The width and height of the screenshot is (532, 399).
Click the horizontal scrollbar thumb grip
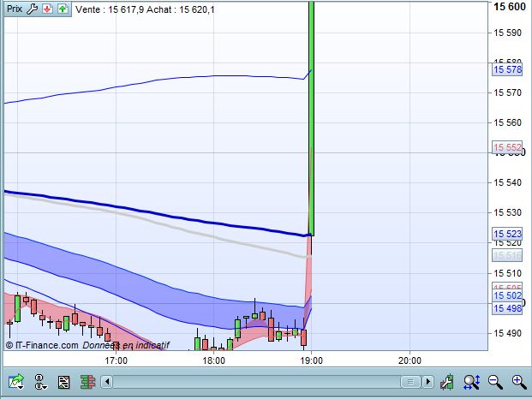(x=410, y=382)
